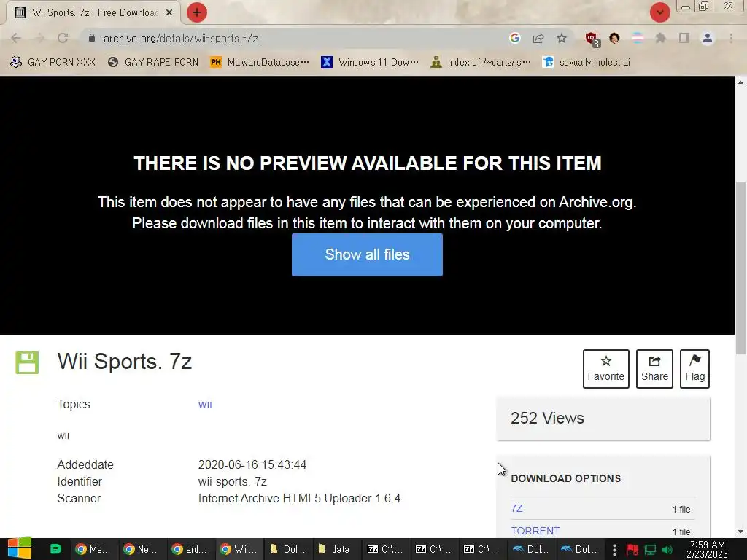Screen dimensions: 747x560
Task: Select the Wii Sports 7z tab
Action: tap(93, 13)
